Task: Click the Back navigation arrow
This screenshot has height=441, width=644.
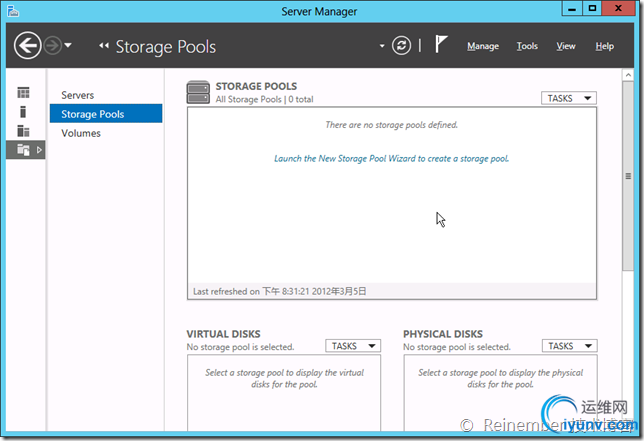Action: (28, 46)
